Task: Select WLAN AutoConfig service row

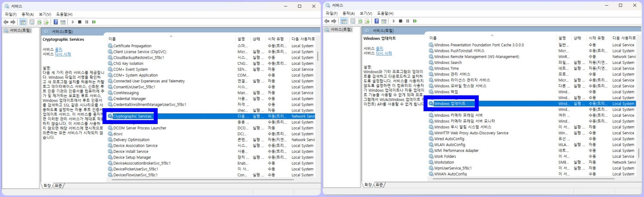Action: (532, 145)
